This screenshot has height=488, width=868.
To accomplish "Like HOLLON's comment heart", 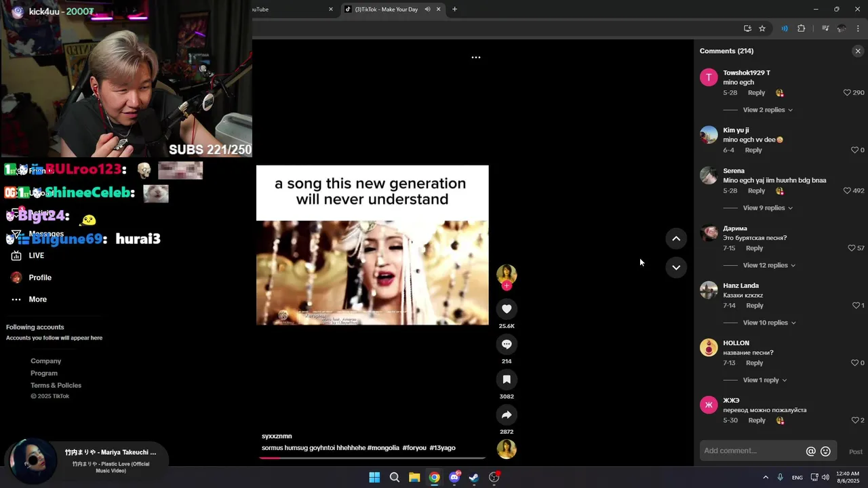I will pyautogui.click(x=854, y=363).
